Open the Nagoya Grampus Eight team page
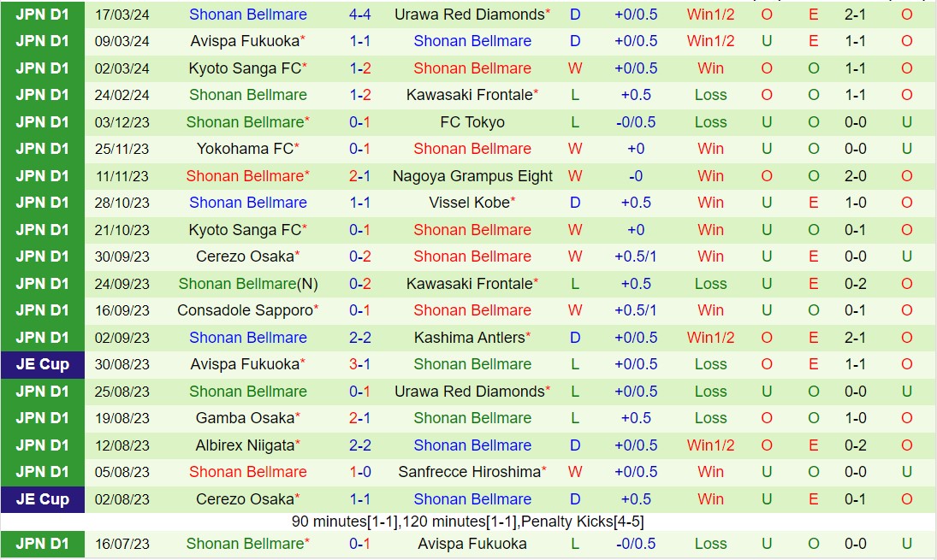Screen dimensions: 937x560 tap(472, 176)
